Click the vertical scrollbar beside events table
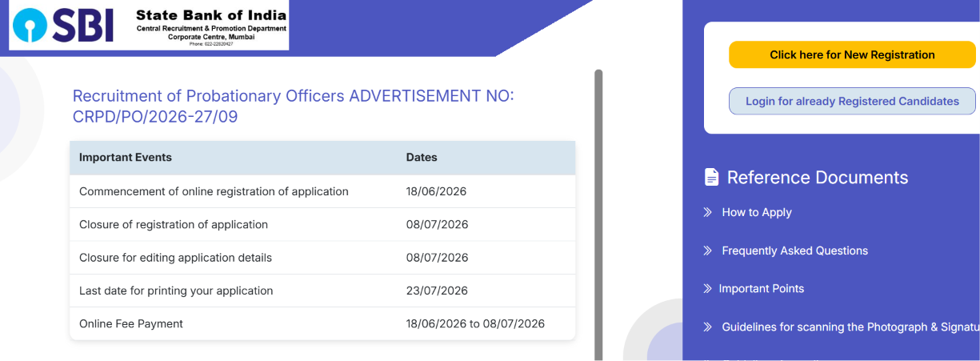The image size is (980, 361). coord(598,215)
